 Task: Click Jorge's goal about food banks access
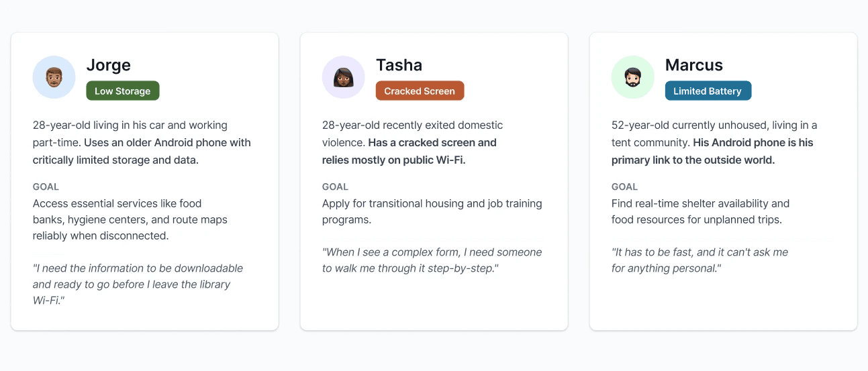pyautogui.click(x=130, y=219)
